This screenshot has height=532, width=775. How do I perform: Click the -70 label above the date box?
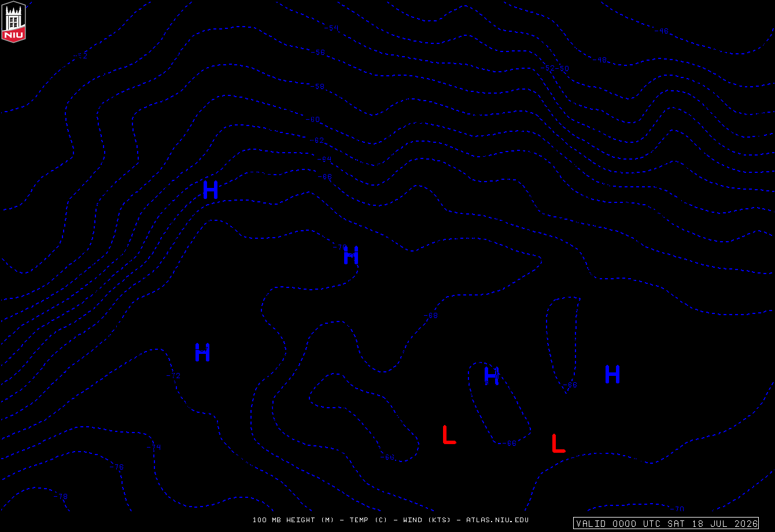pyautogui.click(x=677, y=509)
